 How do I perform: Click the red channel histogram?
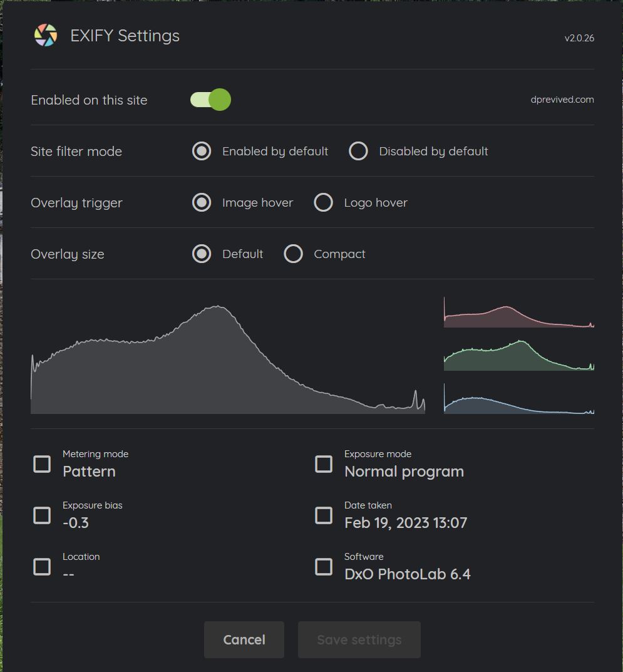[519, 313]
